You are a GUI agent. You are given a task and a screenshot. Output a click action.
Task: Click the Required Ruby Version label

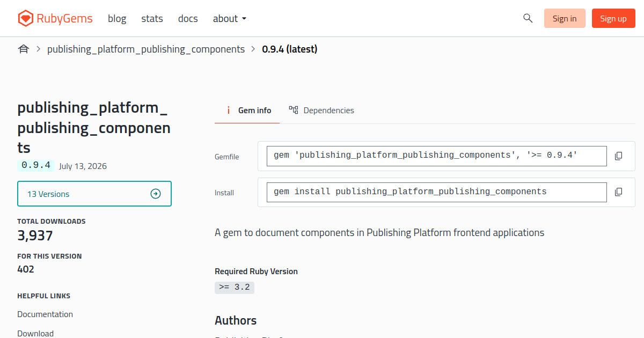point(256,271)
